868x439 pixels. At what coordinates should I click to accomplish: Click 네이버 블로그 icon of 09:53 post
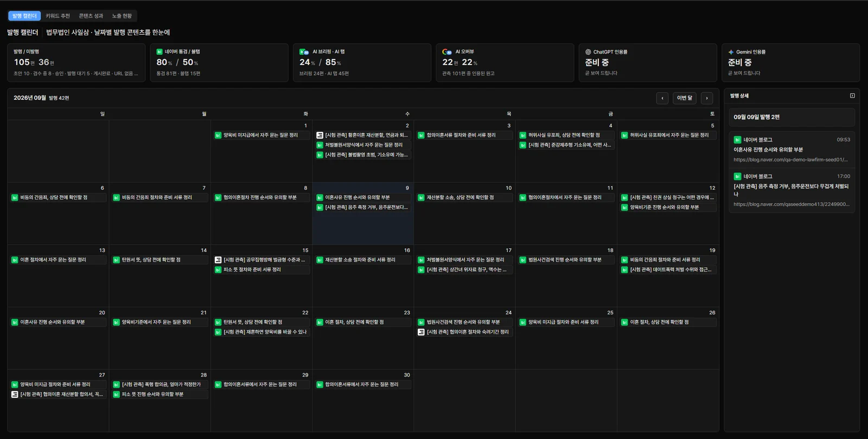click(737, 139)
